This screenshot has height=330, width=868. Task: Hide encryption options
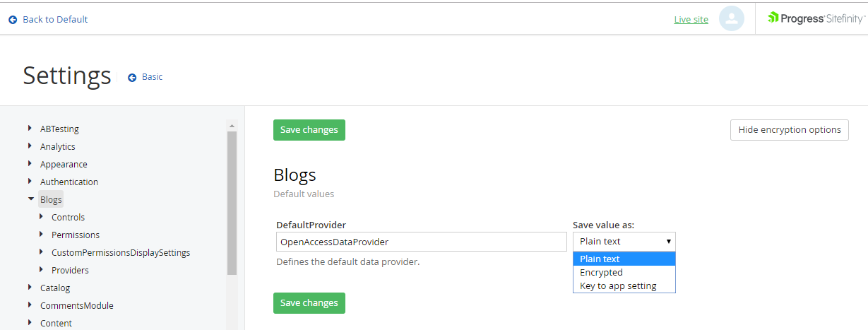pyautogui.click(x=789, y=130)
